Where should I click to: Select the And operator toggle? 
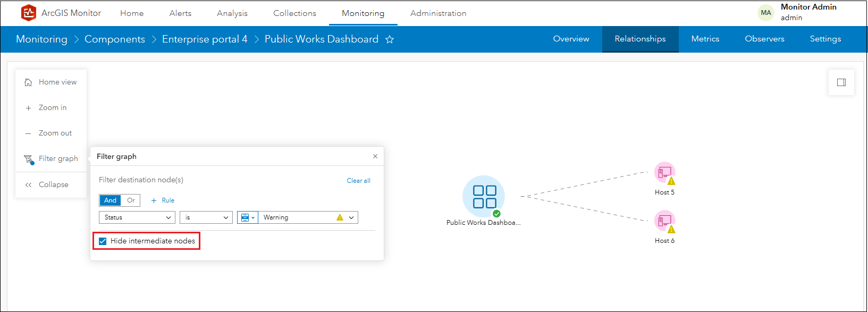110,200
